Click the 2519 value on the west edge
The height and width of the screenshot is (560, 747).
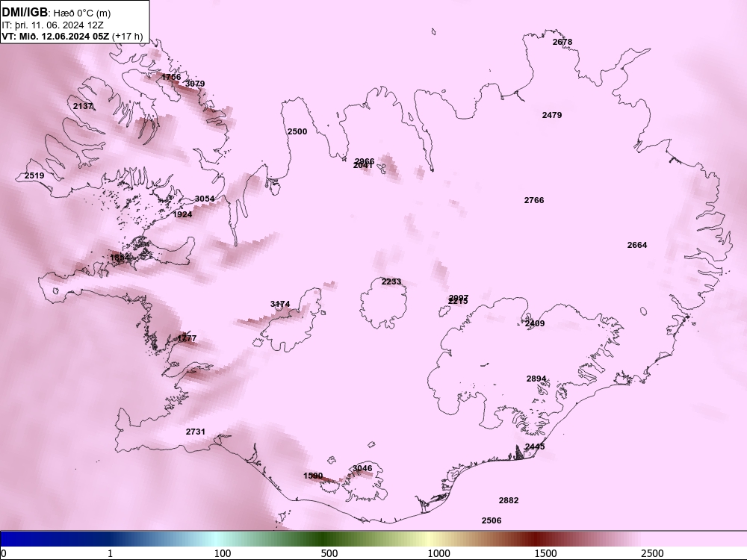click(x=34, y=175)
